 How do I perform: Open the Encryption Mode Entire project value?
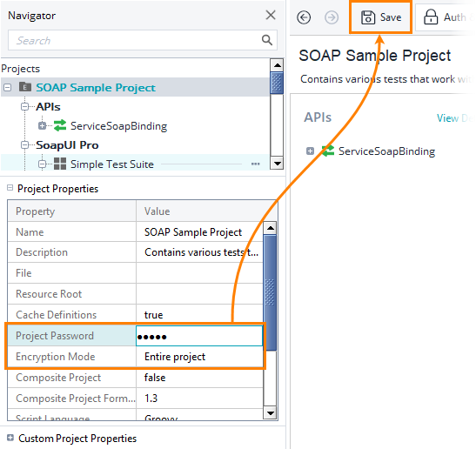point(200,357)
